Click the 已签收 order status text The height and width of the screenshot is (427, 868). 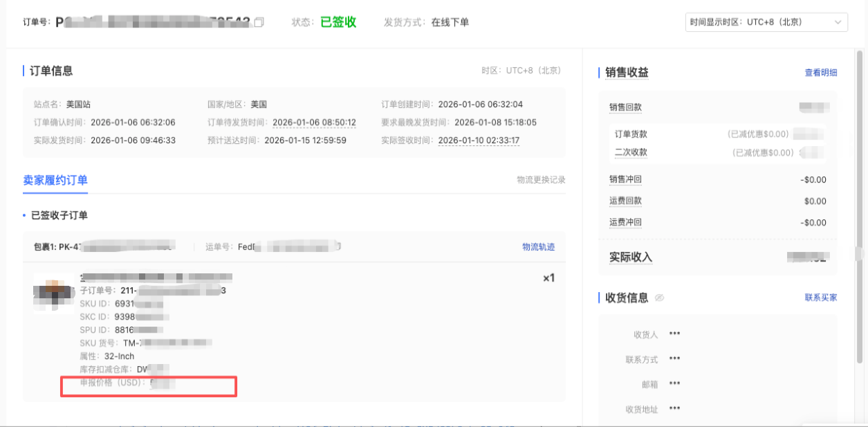pyautogui.click(x=338, y=22)
